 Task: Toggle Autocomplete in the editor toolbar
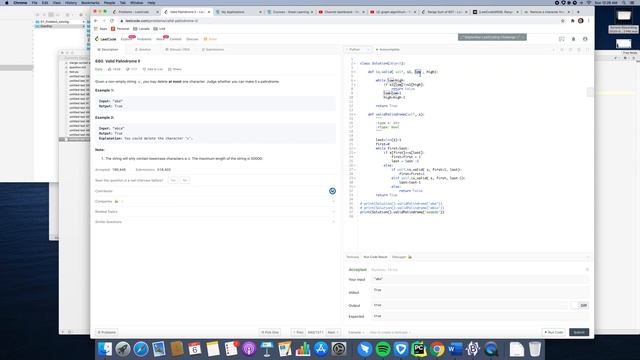pos(388,50)
